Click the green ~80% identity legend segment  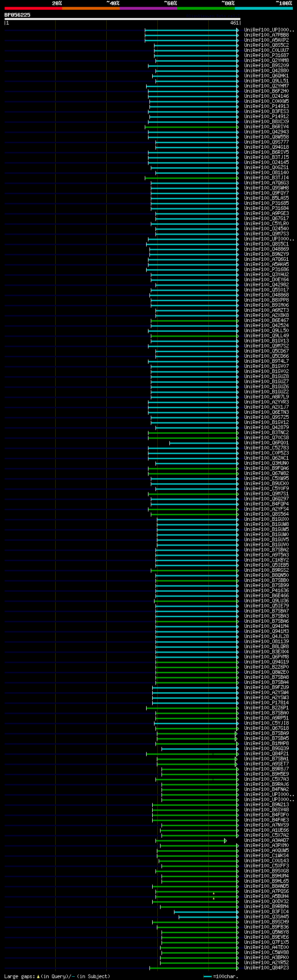point(206,8)
